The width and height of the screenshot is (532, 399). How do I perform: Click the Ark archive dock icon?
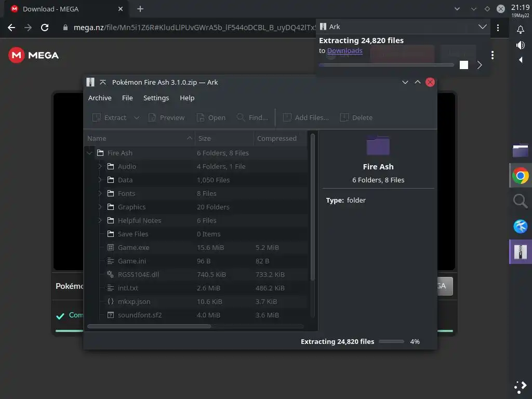(x=521, y=252)
